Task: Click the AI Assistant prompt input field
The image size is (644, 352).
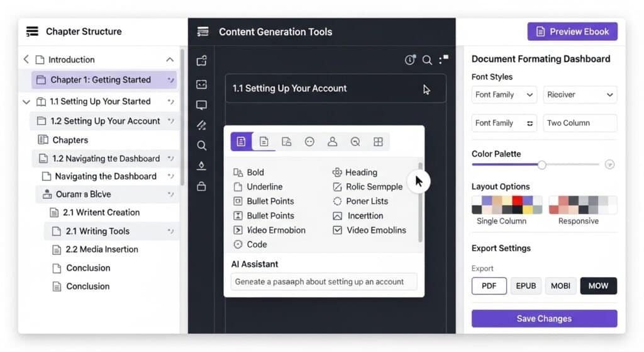Action: coord(324,281)
